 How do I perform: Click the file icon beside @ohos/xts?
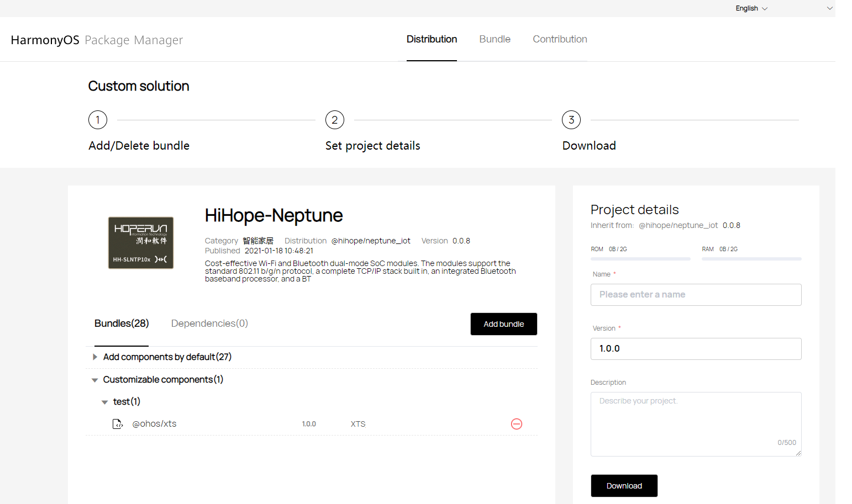tap(118, 424)
